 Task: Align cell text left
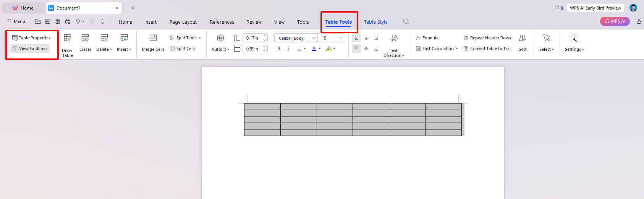pyautogui.click(x=356, y=38)
